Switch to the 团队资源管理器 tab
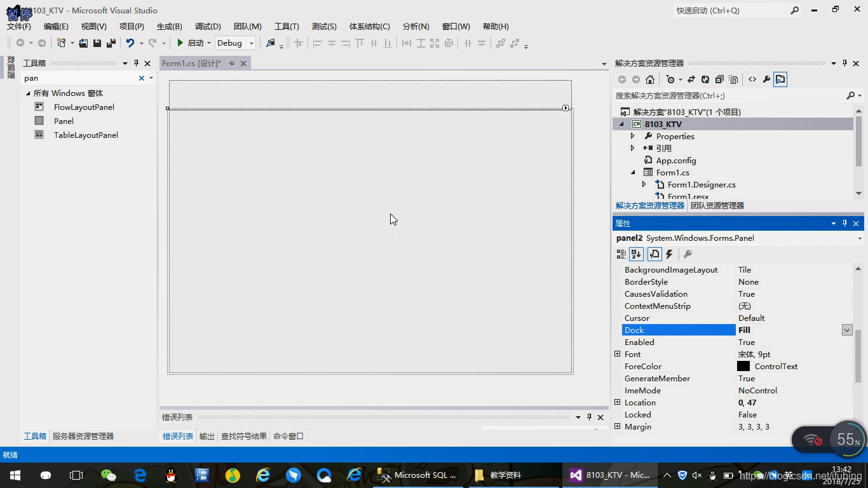 tap(717, 206)
